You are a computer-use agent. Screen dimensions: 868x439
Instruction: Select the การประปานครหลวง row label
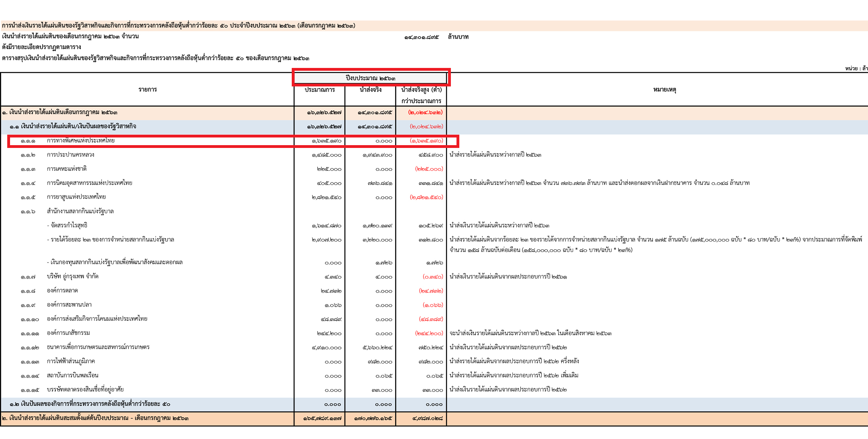[x=70, y=155]
